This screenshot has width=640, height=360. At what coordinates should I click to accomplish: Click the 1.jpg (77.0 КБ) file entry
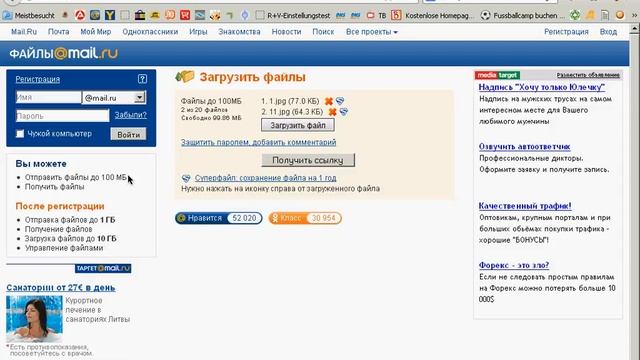[x=290, y=101]
